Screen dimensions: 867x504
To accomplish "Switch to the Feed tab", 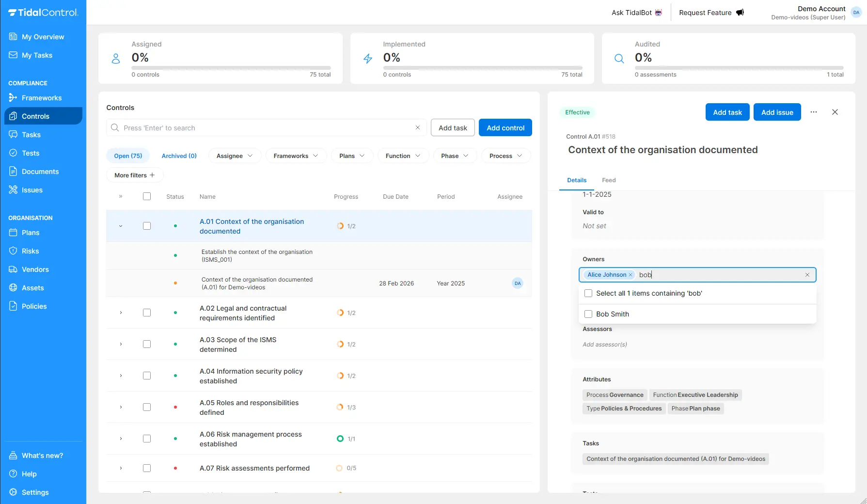I will 609,180.
